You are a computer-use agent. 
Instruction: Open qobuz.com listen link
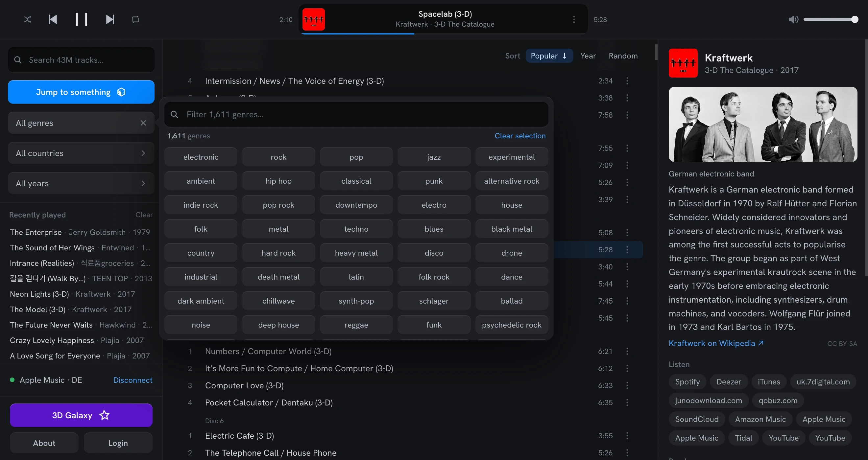pos(778,401)
